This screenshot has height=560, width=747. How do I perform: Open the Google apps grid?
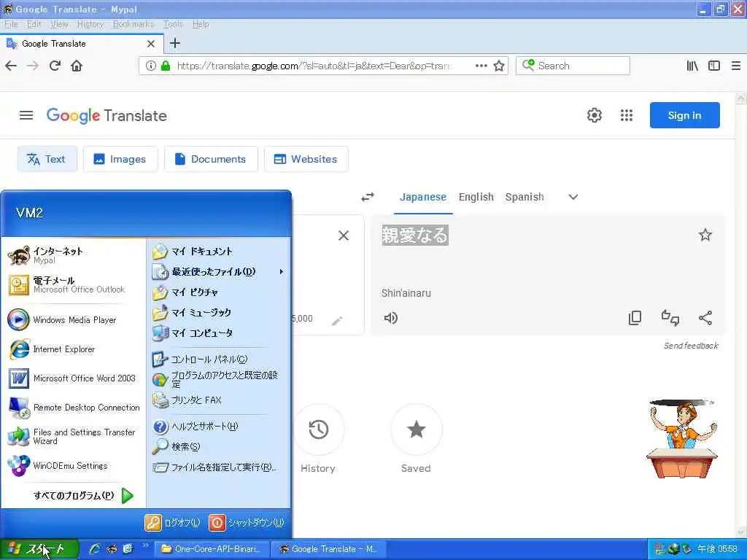tap(627, 115)
